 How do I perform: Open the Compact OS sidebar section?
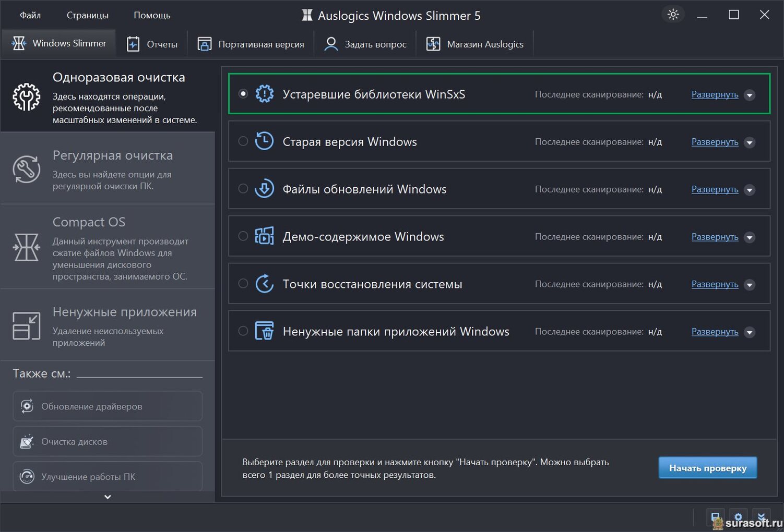[x=108, y=247]
